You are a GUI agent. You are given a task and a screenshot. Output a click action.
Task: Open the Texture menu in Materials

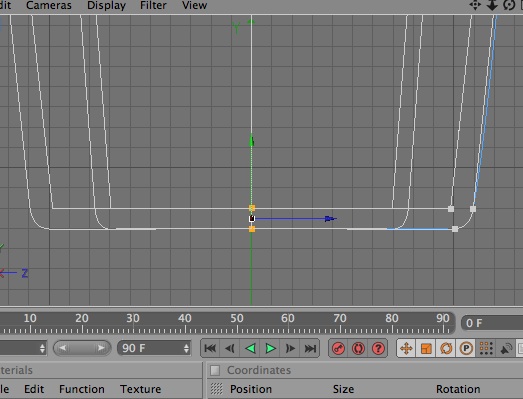coord(140,389)
